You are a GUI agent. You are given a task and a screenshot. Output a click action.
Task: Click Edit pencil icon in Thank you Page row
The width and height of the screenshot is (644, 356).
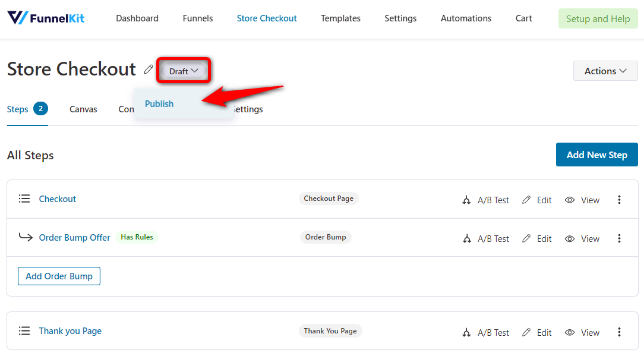click(x=526, y=332)
